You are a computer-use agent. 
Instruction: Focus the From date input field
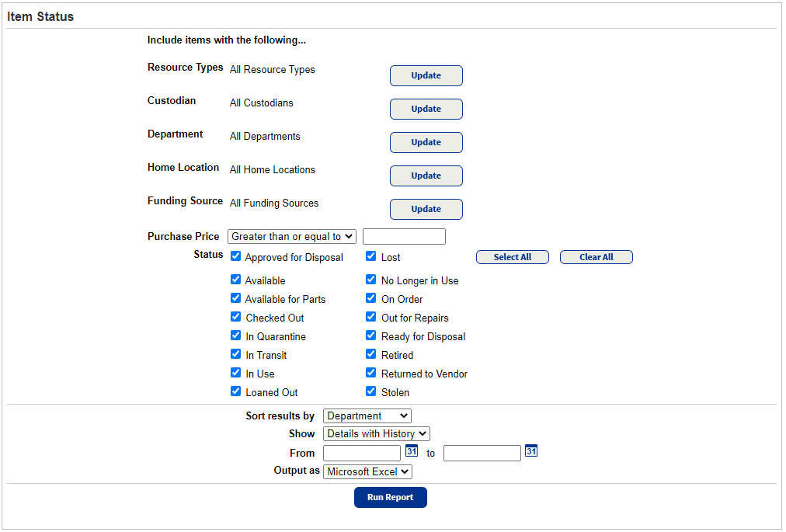click(361, 453)
